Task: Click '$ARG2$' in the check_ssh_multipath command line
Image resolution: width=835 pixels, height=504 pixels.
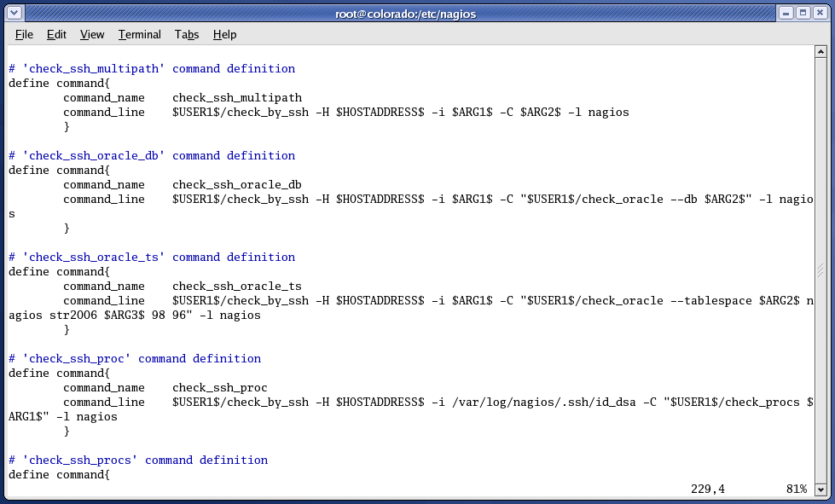Action: pyautogui.click(x=541, y=113)
